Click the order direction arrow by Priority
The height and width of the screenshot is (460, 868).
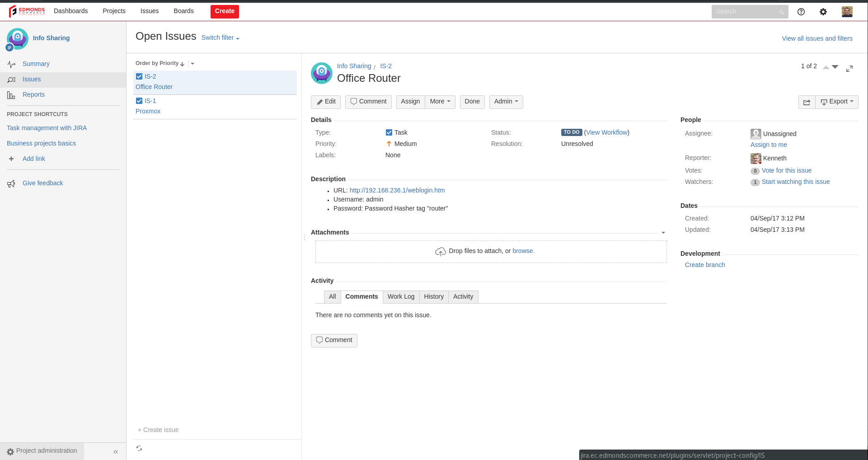pos(182,64)
